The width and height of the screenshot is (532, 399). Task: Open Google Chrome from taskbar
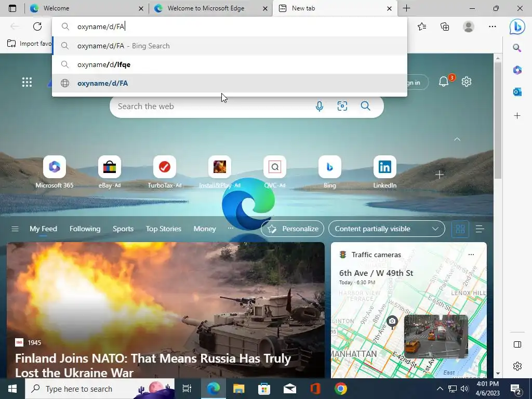pyautogui.click(x=341, y=389)
